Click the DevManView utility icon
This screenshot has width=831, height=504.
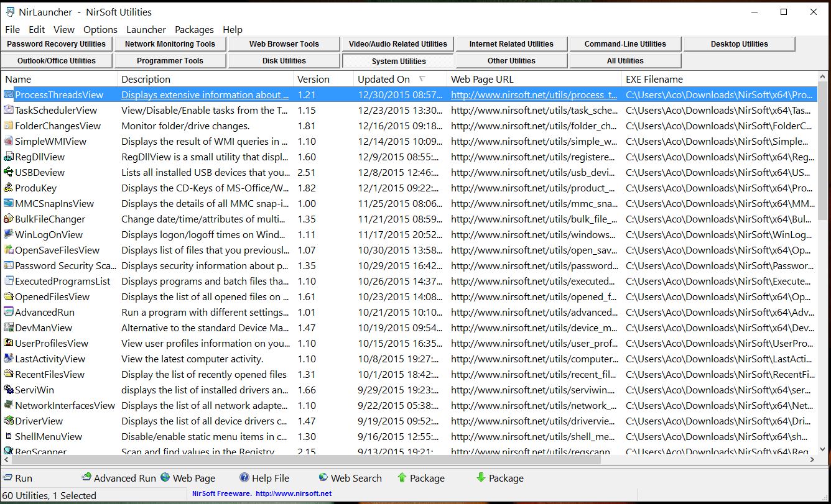point(9,328)
